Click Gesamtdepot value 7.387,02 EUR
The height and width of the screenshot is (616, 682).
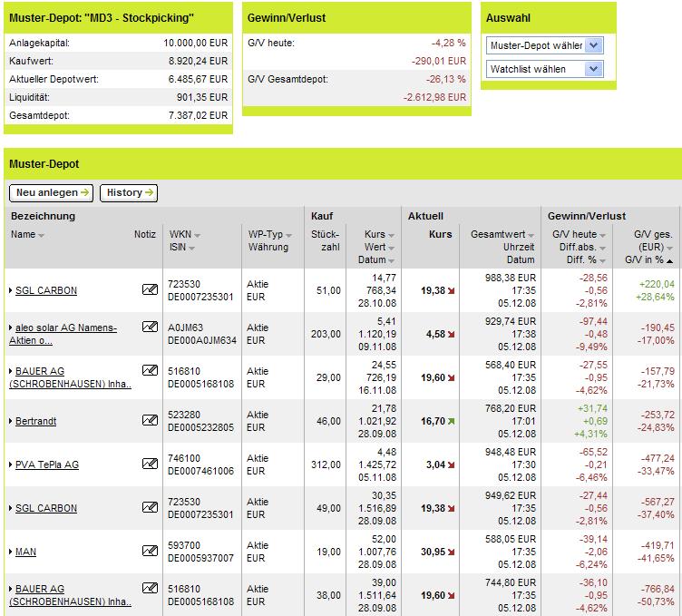point(198,115)
